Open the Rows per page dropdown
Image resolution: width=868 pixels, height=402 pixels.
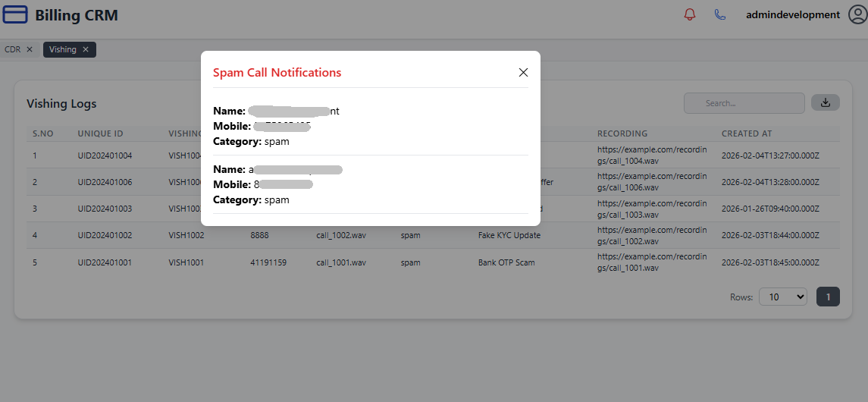783,297
